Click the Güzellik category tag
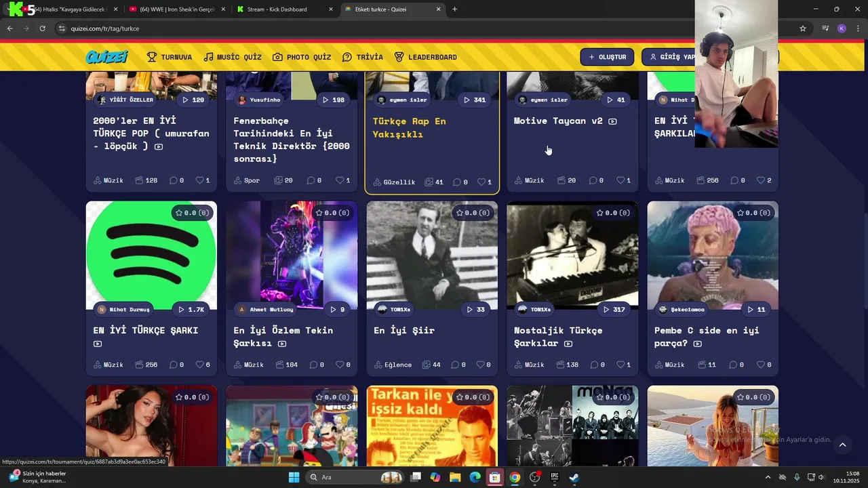The height and width of the screenshot is (488, 868). [x=394, y=182]
